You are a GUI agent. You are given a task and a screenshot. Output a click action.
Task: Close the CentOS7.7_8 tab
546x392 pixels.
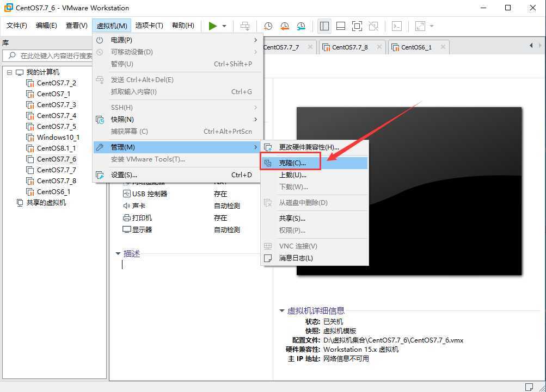pos(379,47)
